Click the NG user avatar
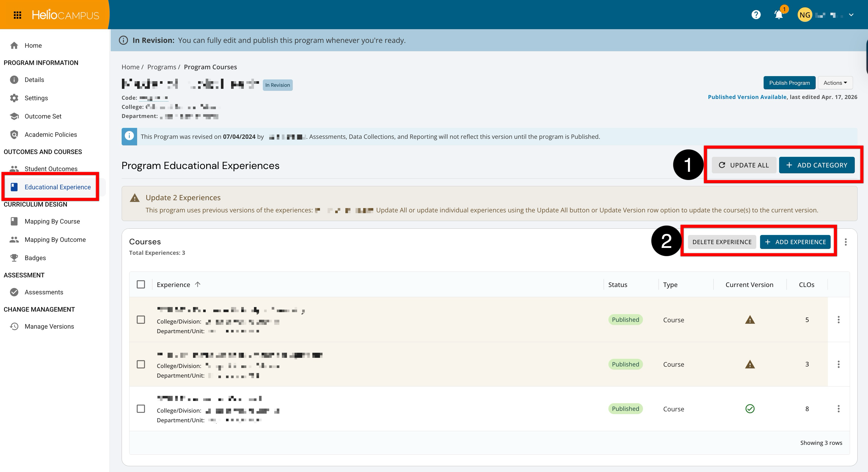 [805, 15]
